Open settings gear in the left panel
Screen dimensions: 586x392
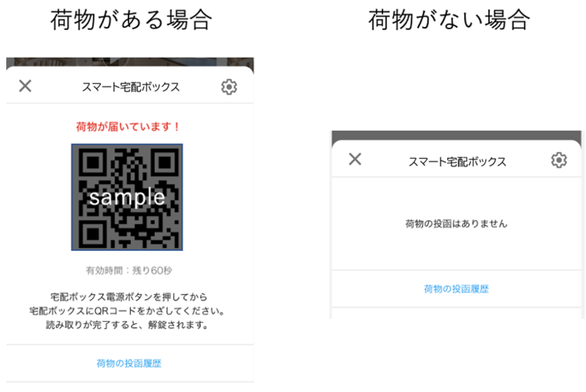[229, 87]
